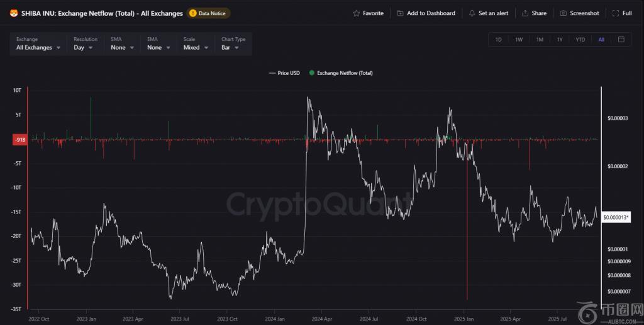Take a chart screenshot with camera icon
Viewport: 644px width, 325px height.
coord(563,13)
